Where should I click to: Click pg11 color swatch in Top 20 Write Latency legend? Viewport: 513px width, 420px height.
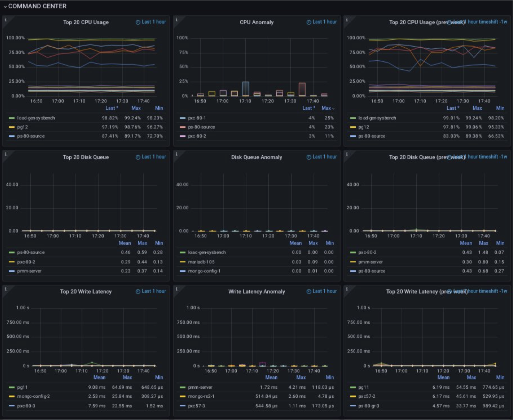11,388
